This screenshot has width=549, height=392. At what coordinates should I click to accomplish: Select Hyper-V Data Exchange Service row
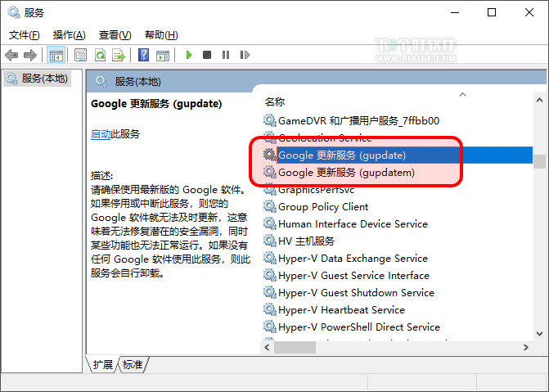pyautogui.click(x=398, y=258)
